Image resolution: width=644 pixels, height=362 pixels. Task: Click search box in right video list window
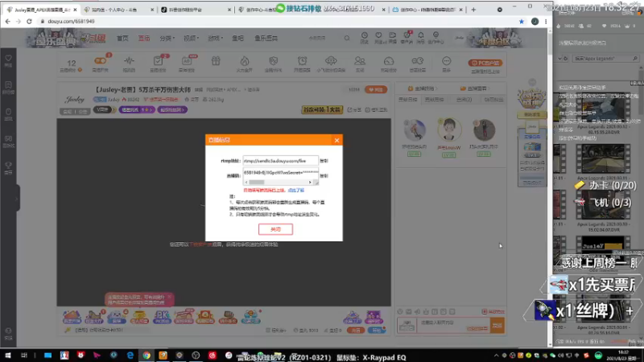pyautogui.click(x=605, y=59)
